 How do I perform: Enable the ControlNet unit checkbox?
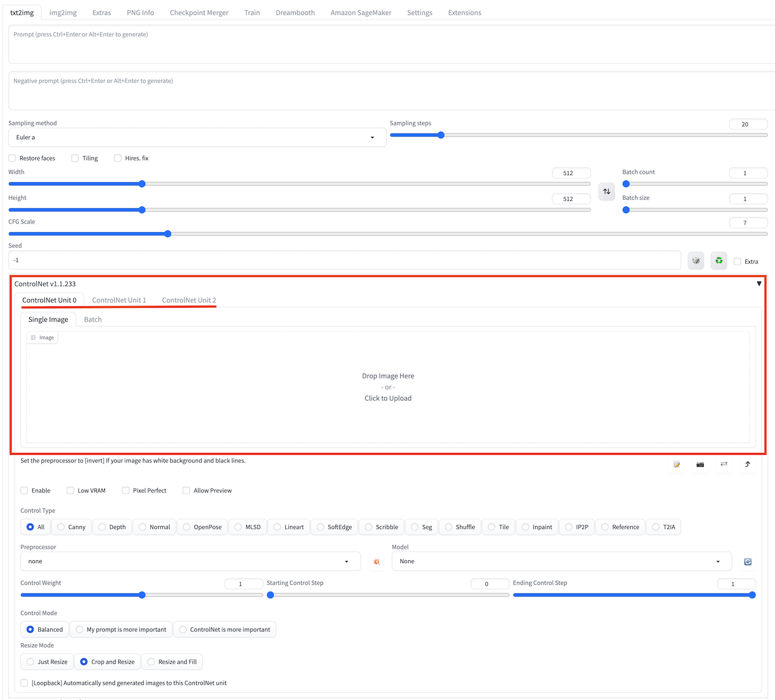(25, 490)
